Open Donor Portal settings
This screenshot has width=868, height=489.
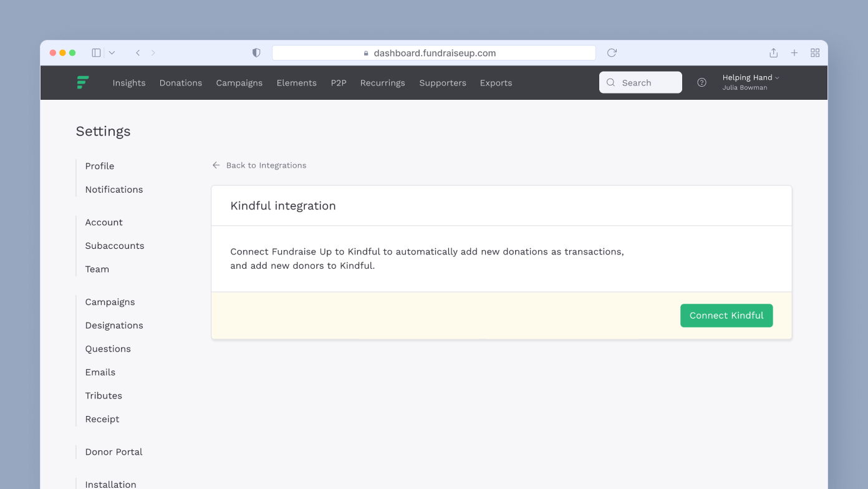tap(114, 452)
